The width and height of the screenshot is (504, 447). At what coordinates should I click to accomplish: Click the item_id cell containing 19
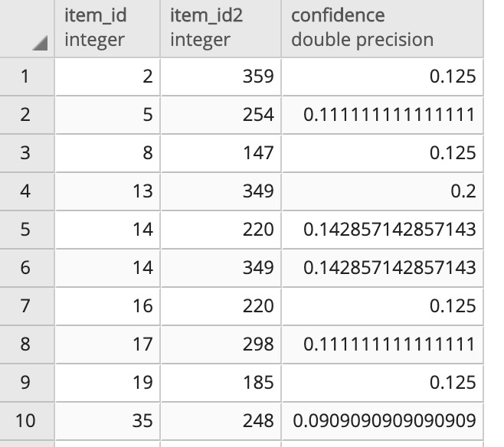click(107, 383)
